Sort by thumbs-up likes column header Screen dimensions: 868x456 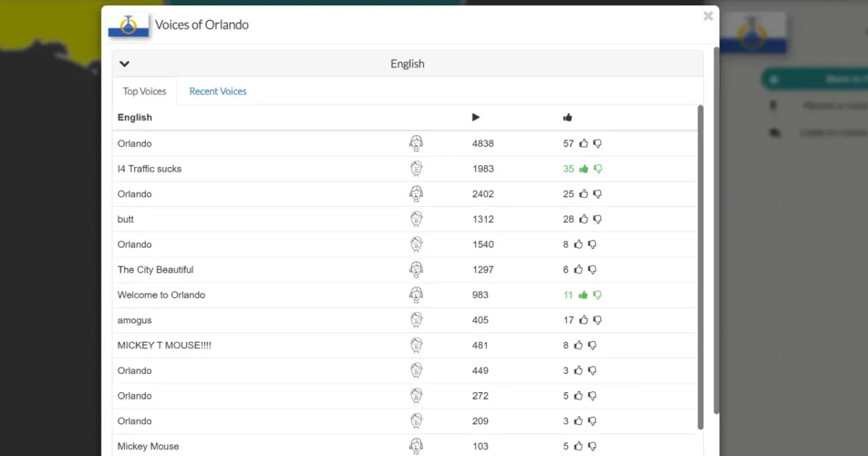(568, 117)
